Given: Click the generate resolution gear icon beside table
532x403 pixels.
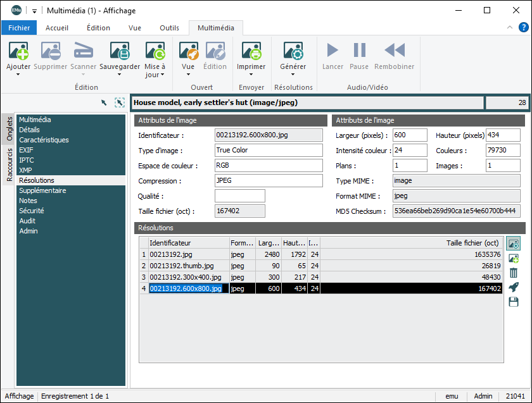Looking at the screenshot, I should click(514, 244).
